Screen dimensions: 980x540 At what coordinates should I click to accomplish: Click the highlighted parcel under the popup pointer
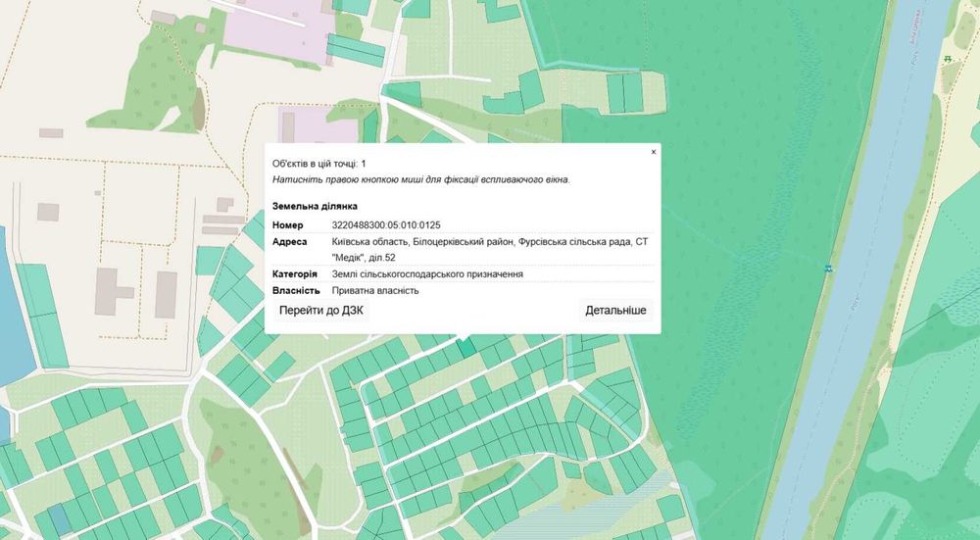465,348
